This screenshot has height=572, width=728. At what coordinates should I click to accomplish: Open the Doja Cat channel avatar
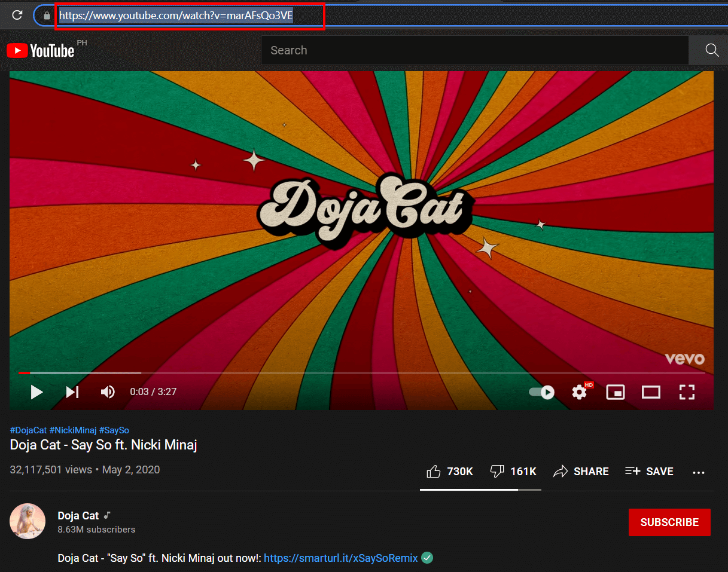pos(28,522)
